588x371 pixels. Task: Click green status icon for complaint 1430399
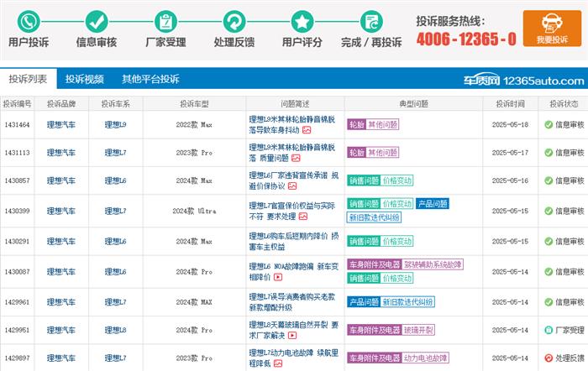coord(549,211)
